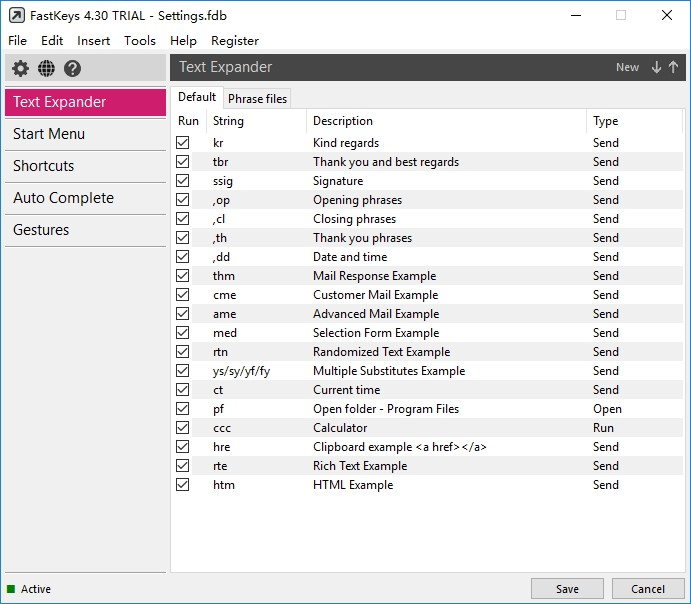Open the help question mark icon

coord(72,69)
